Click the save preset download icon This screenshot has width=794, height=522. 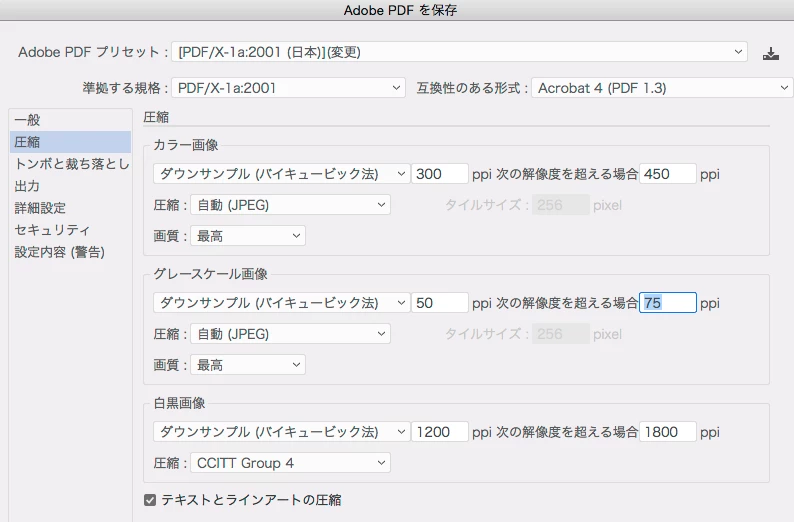pyautogui.click(x=771, y=53)
